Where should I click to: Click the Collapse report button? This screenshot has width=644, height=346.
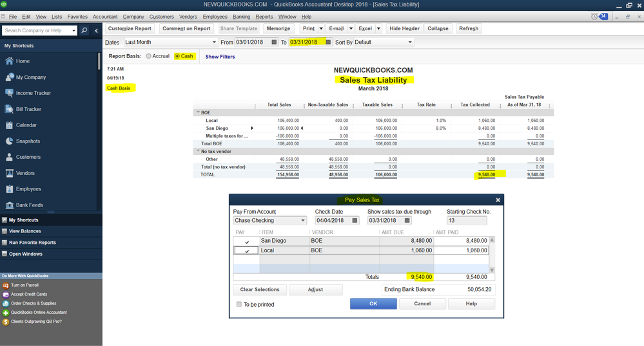click(x=438, y=28)
